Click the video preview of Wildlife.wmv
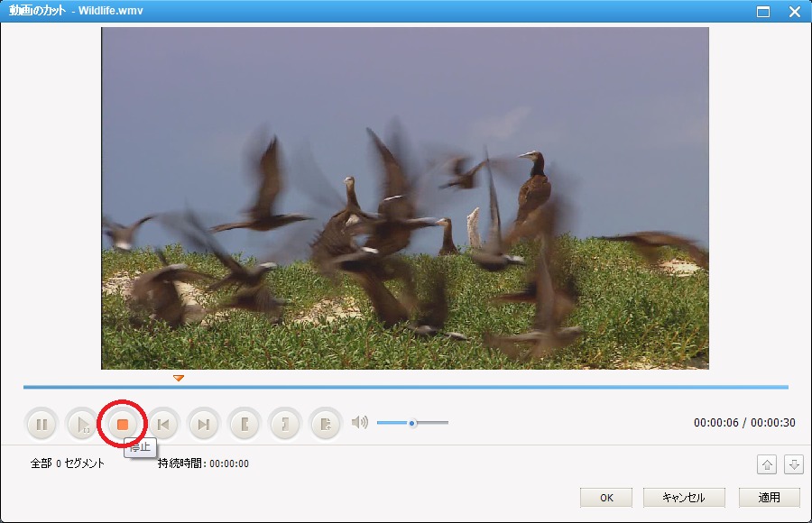The height and width of the screenshot is (523, 812). pos(405,198)
